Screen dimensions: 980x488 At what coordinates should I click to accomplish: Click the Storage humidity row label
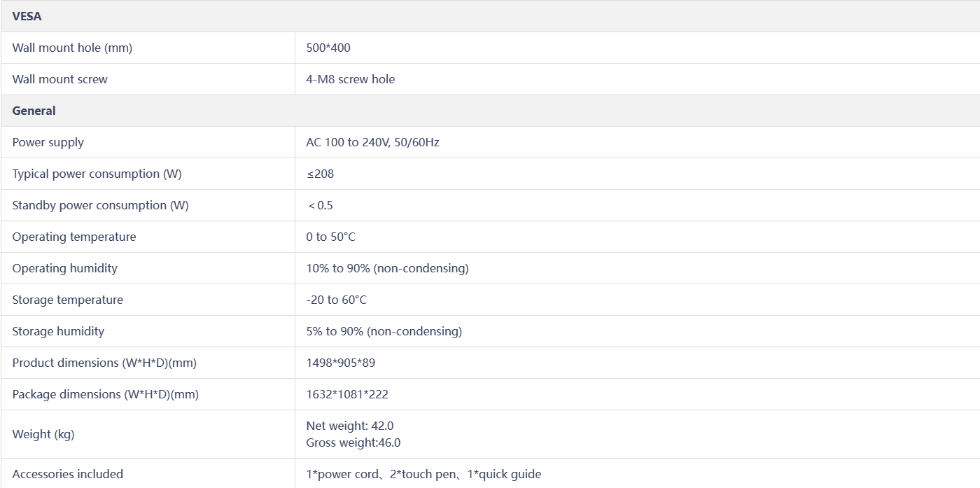click(x=58, y=331)
